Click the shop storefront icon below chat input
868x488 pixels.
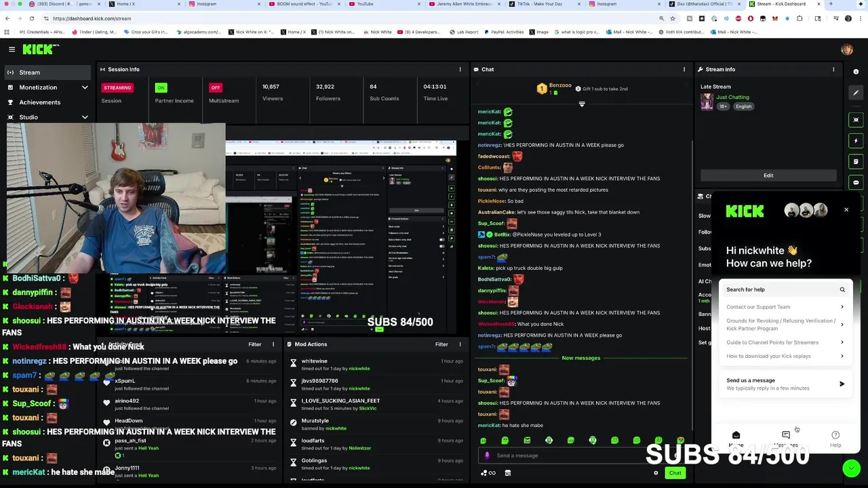pyautogui.click(x=508, y=473)
